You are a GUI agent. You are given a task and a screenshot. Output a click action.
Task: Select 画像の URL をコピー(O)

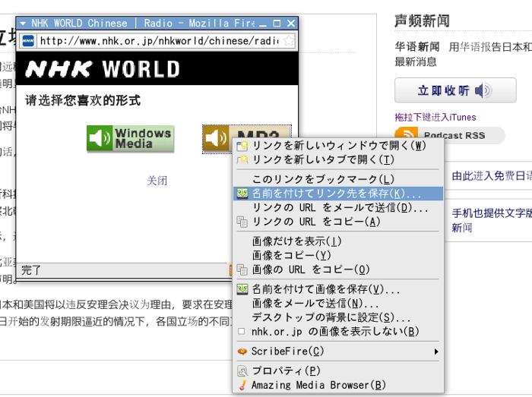click(x=338, y=269)
